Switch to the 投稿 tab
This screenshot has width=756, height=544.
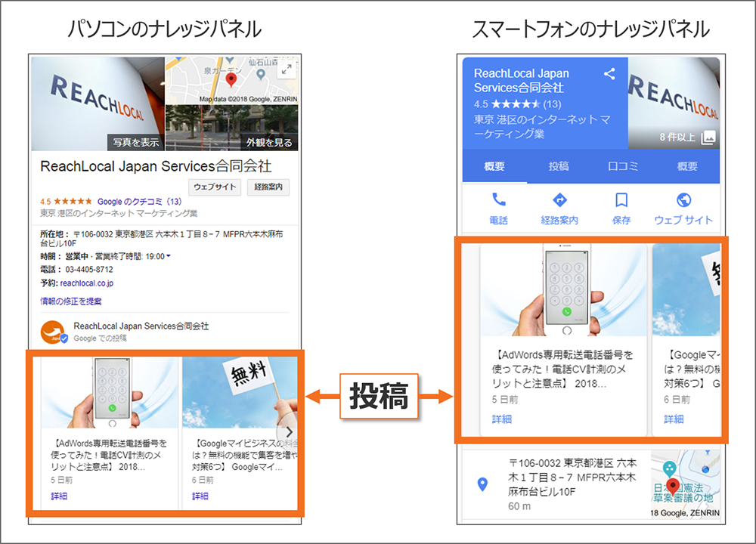point(559,166)
